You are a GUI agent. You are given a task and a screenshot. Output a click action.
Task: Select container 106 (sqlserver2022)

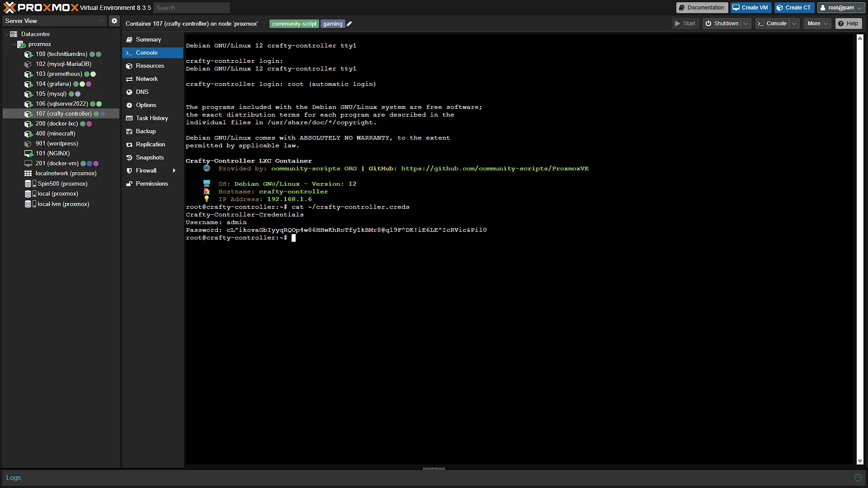pyautogui.click(x=62, y=104)
